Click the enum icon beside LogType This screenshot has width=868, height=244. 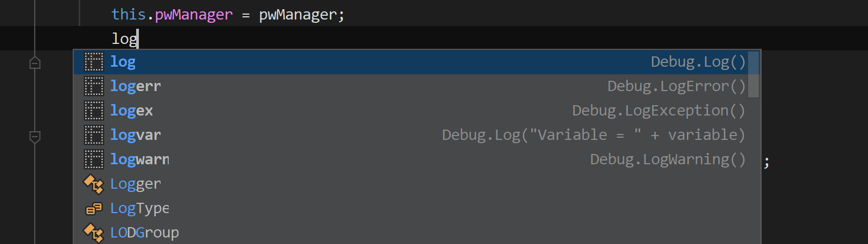click(93, 209)
